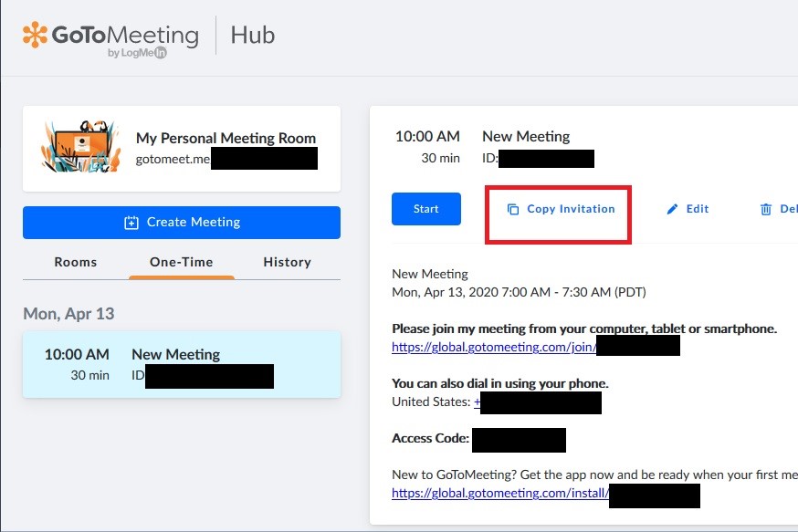The width and height of the screenshot is (798, 532).
Task: Click the United States dial-in phone number
Action: click(537, 402)
